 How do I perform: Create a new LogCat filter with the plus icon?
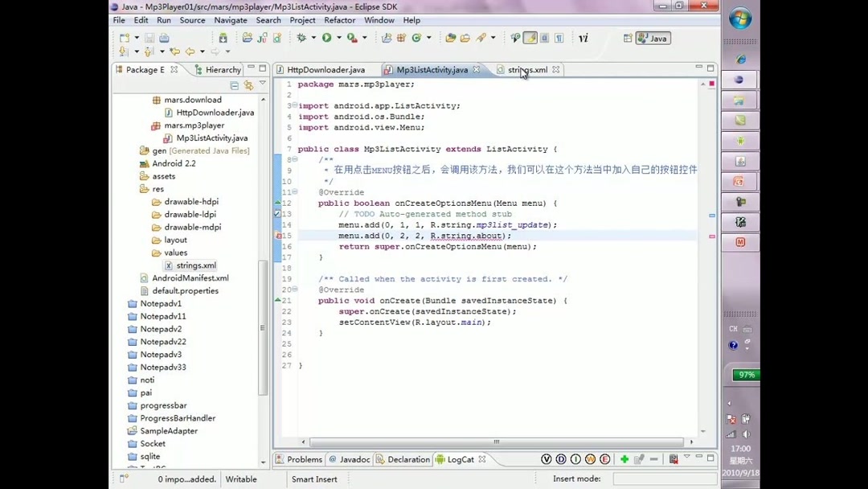(x=624, y=459)
